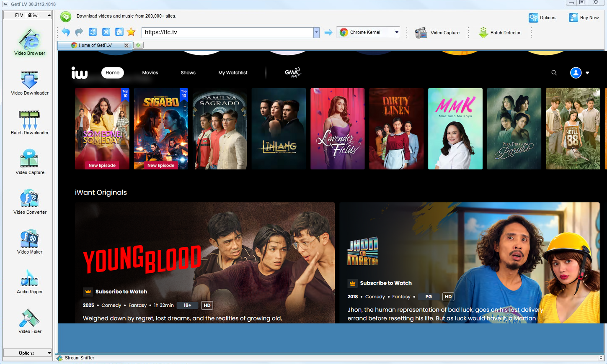The image size is (607, 364).
Task: Open the Movies section
Action: (x=150, y=73)
